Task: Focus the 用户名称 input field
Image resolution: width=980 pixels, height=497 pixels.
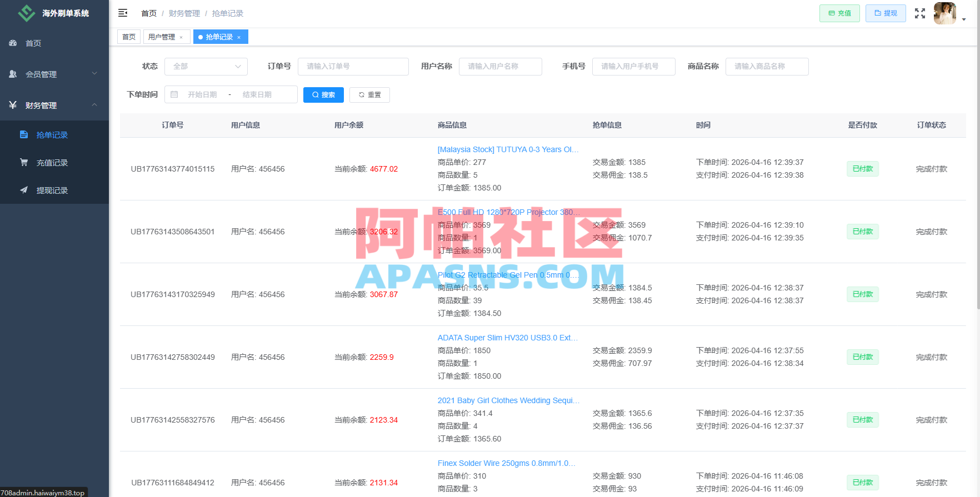Action: point(501,67)
